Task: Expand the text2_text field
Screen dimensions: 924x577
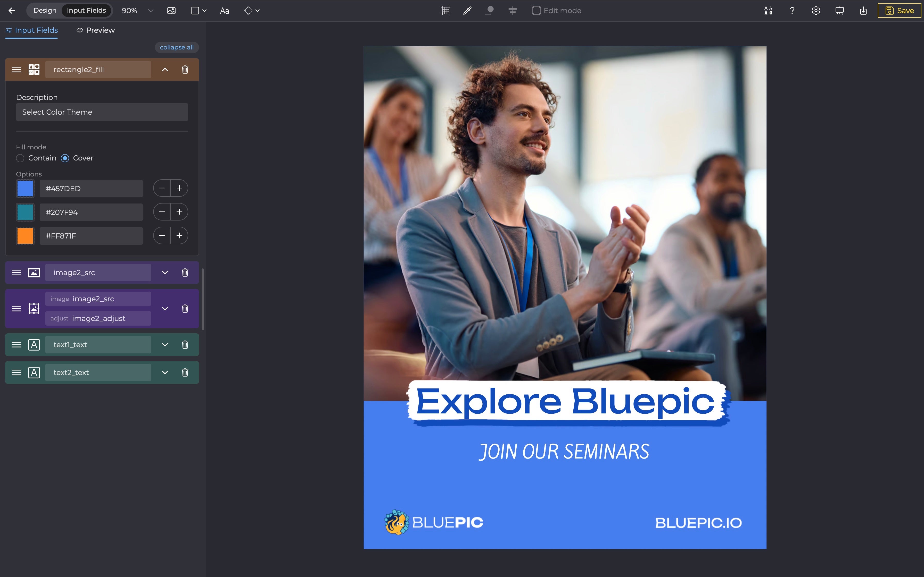Action: [x=164, y=372]
